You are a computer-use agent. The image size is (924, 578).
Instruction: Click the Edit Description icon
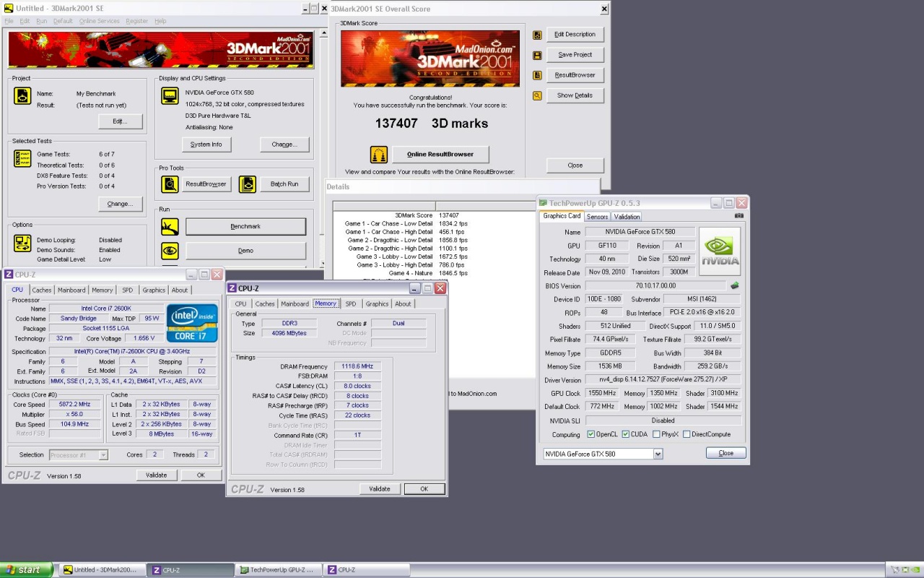(x=537, y=35)
